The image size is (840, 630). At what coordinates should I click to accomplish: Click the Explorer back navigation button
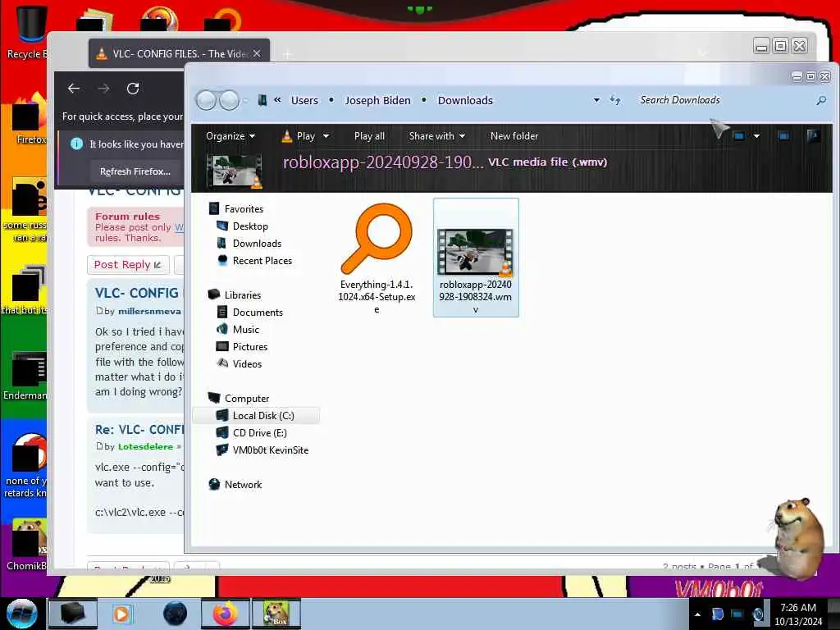(206, 100)
